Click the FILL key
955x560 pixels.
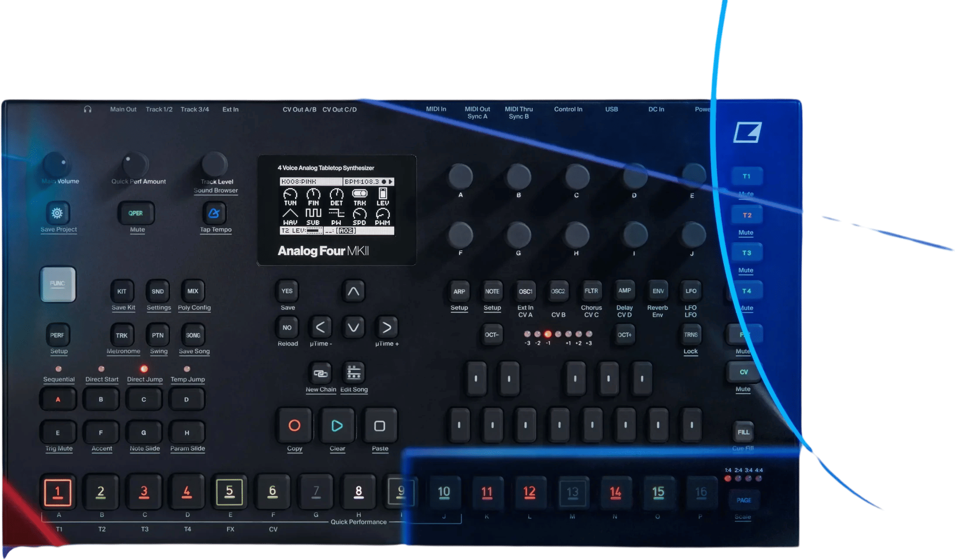(743, 432)
